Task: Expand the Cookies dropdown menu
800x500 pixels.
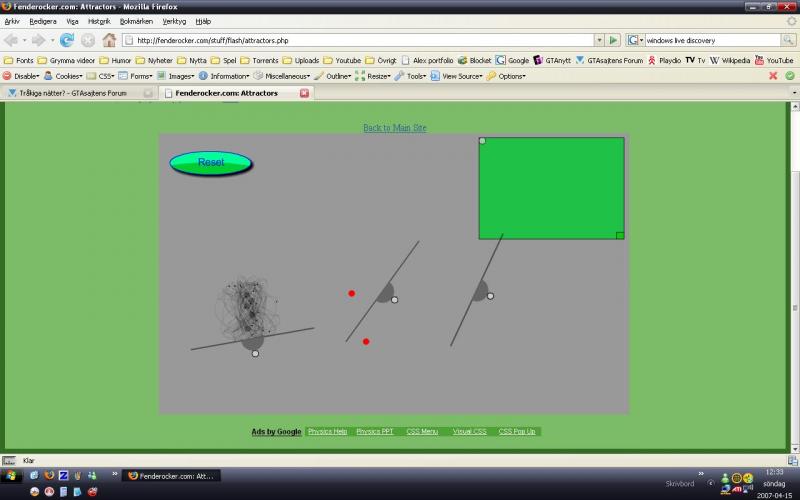Action: pos(63,76)
